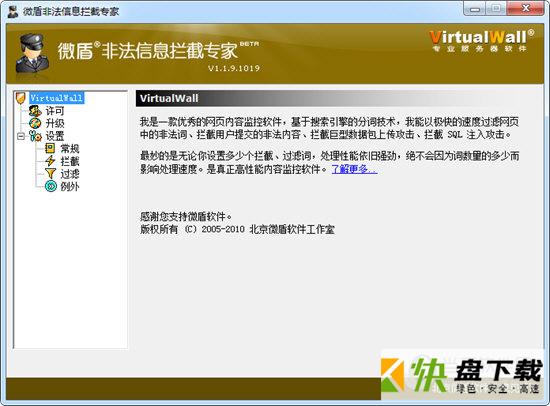The image size is (550, 406).
Task: Collapse the 设置 tree branch
Action: click(21, 136)
